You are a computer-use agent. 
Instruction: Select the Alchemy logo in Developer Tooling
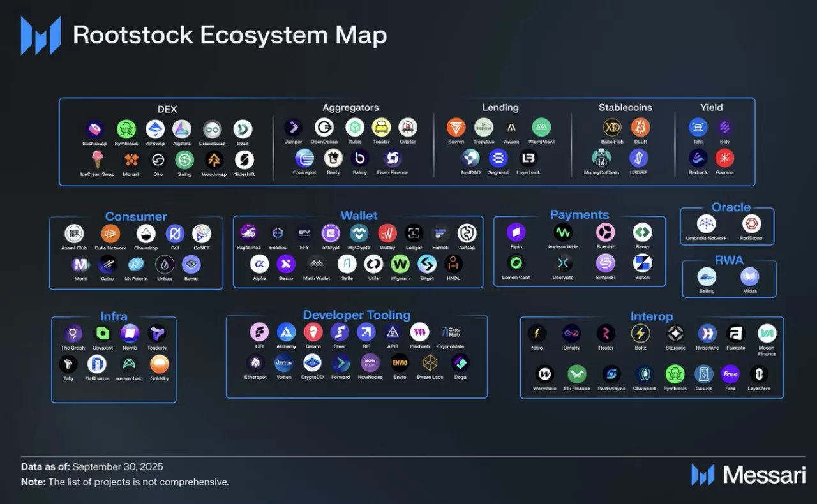tap(287, 332)
